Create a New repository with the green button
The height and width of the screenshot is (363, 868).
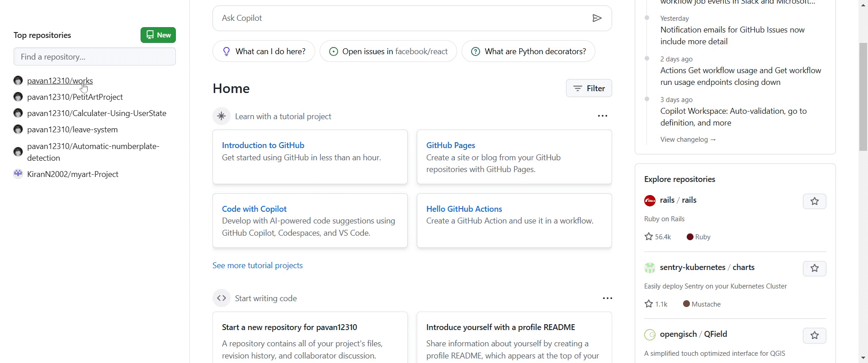coord(158,35)
